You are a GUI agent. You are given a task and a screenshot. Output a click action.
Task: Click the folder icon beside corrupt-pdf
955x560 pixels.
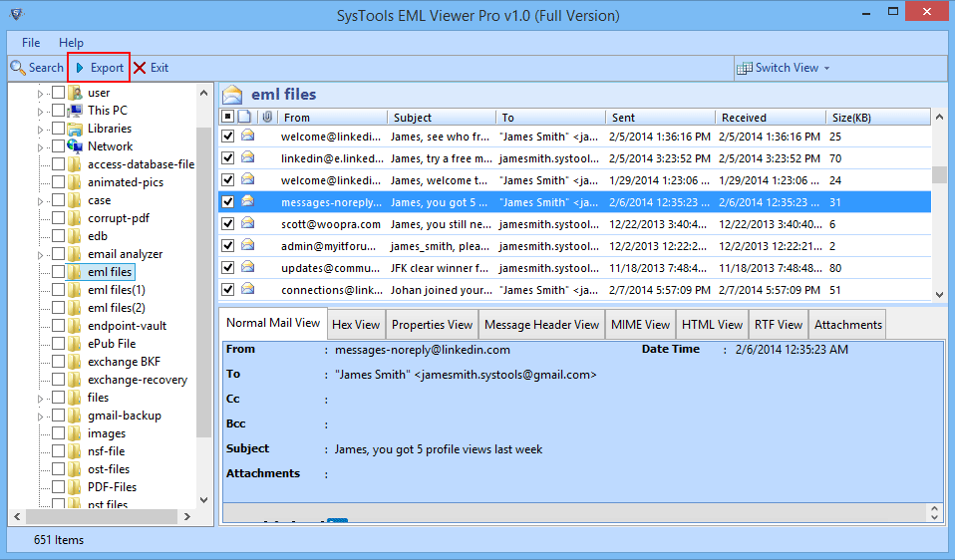pyautogui.click(x=75, y=218)
